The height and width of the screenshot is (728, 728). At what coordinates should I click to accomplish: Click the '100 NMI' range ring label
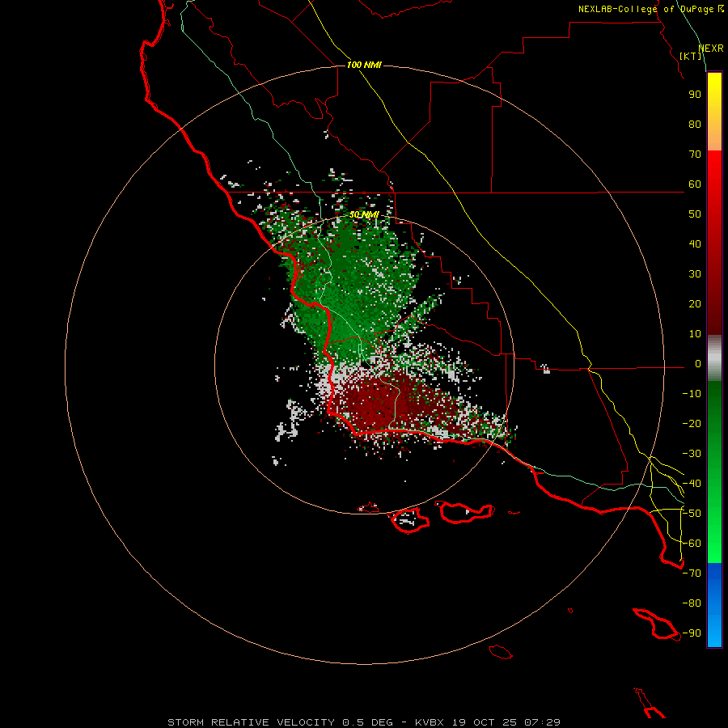[x=364, y=65]
